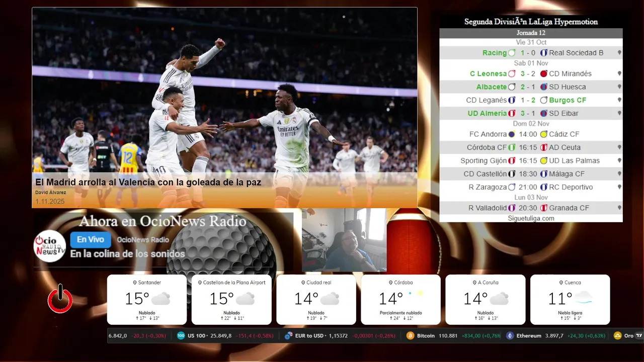Click En la colina de los sonidos title
This screenshot has height=362, width=644.
pos(127,254)
